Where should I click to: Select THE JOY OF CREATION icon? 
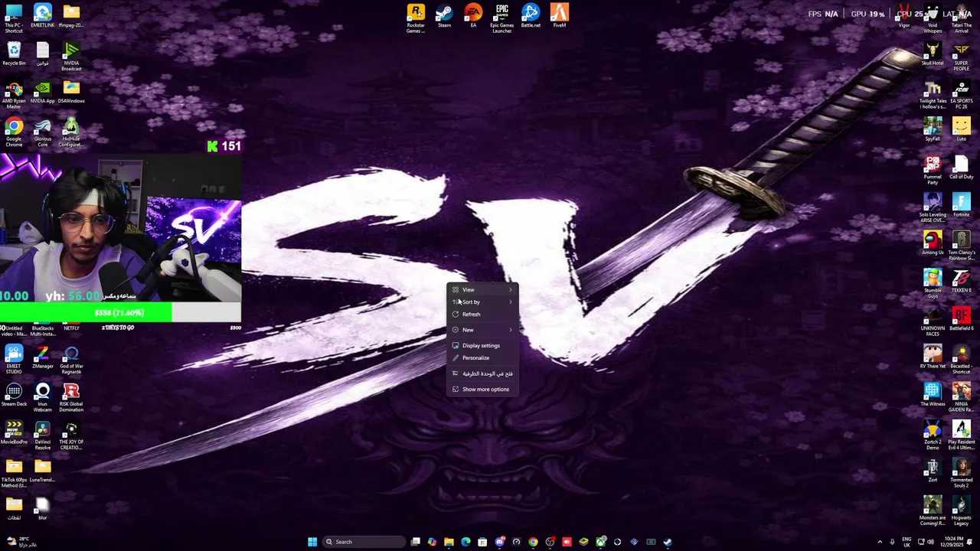71,435
